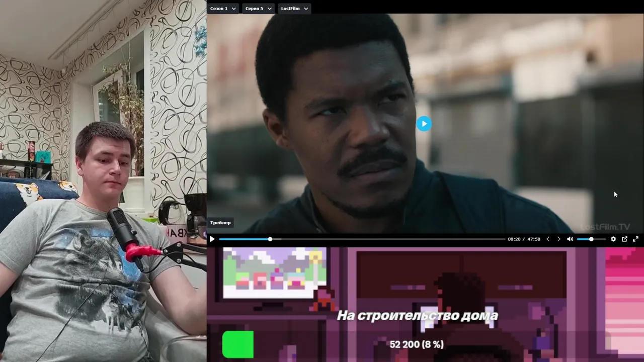Viewport: 644px width, 362px height.
Task: Go to next episode arrow
Action: point(558,239)
